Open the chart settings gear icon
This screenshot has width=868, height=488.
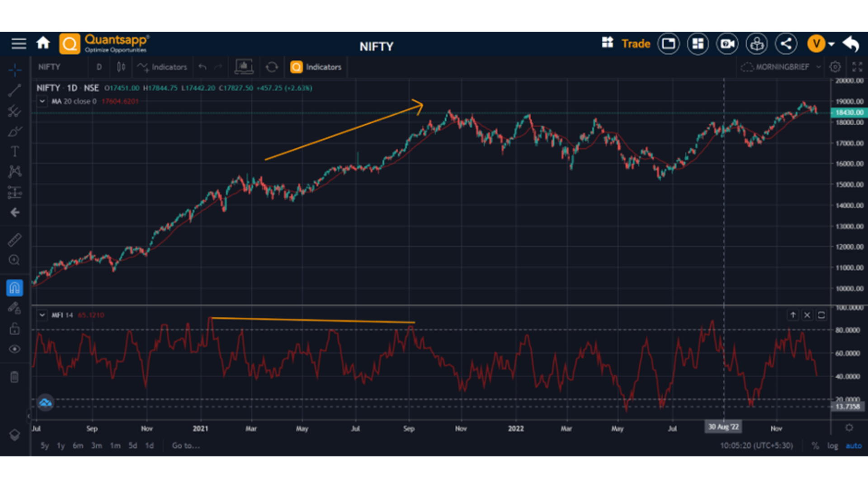[835, 67]
